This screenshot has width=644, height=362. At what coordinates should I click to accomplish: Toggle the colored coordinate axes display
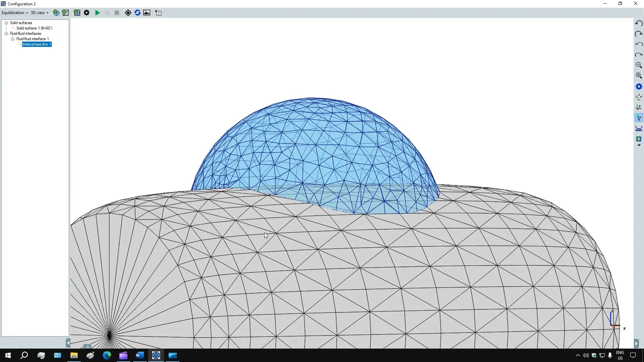tap(639, 118)
